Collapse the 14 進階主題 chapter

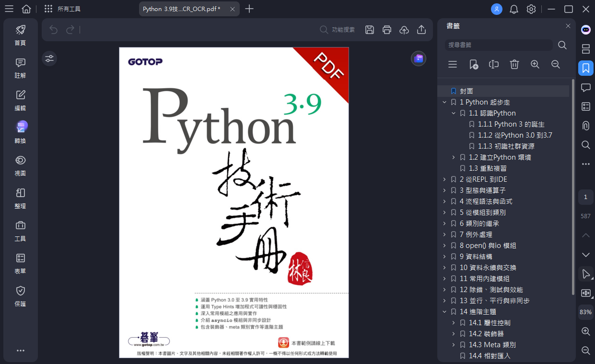pyautogui.click(x=444, y=312)
